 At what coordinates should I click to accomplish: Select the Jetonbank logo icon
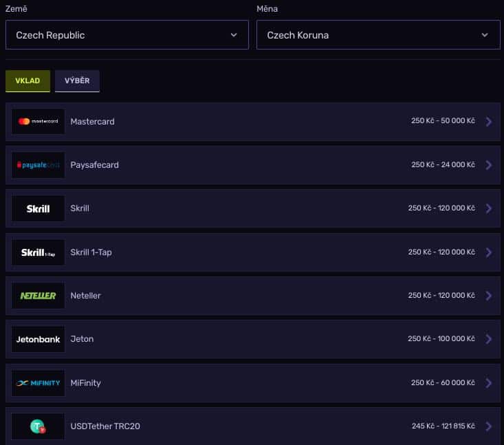(39, 339)
